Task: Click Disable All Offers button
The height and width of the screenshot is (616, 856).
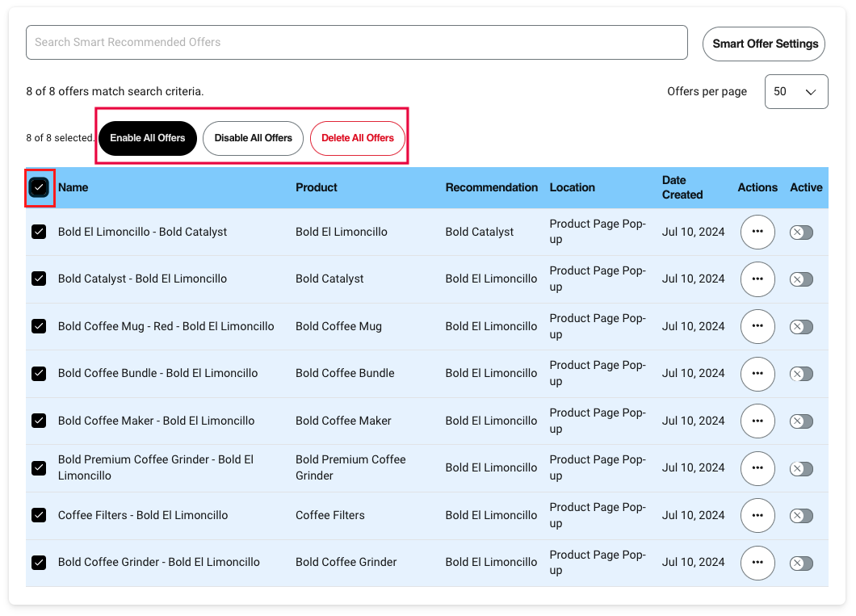Action: (254, 138)
